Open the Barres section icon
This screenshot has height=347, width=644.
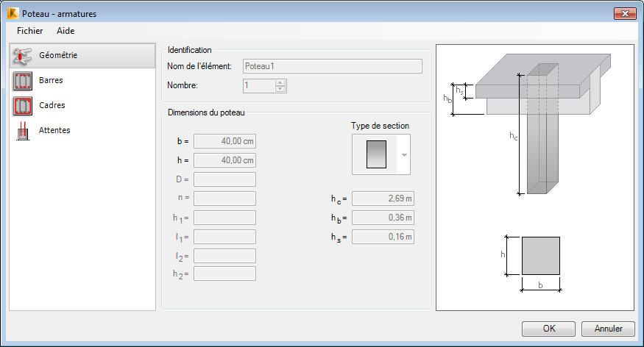coord(22,81)
